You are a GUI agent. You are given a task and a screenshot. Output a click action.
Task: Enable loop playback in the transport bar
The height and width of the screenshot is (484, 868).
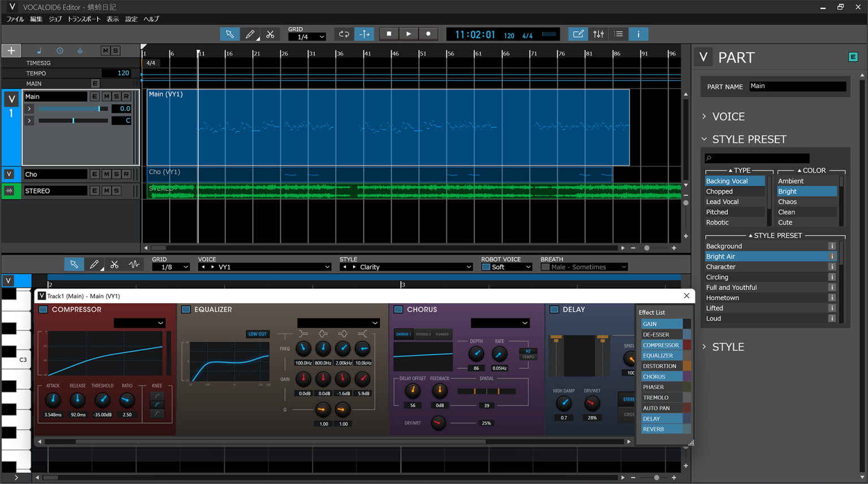(344, 34)
